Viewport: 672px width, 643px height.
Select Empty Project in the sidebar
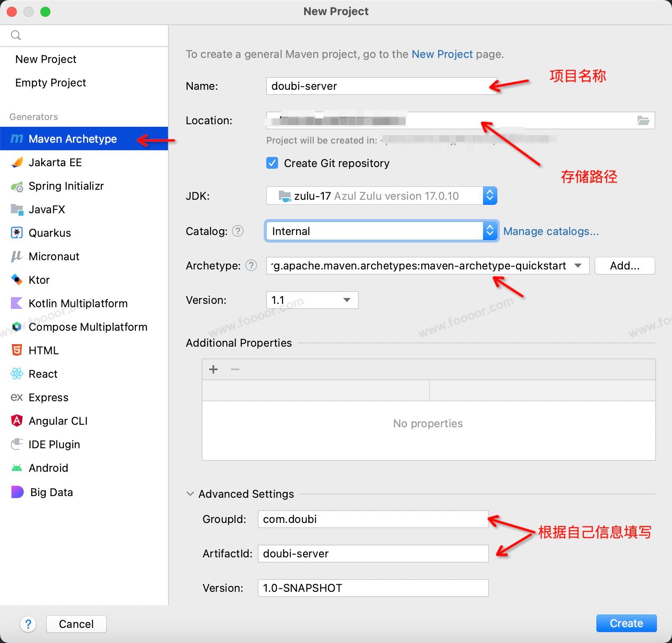50,83
